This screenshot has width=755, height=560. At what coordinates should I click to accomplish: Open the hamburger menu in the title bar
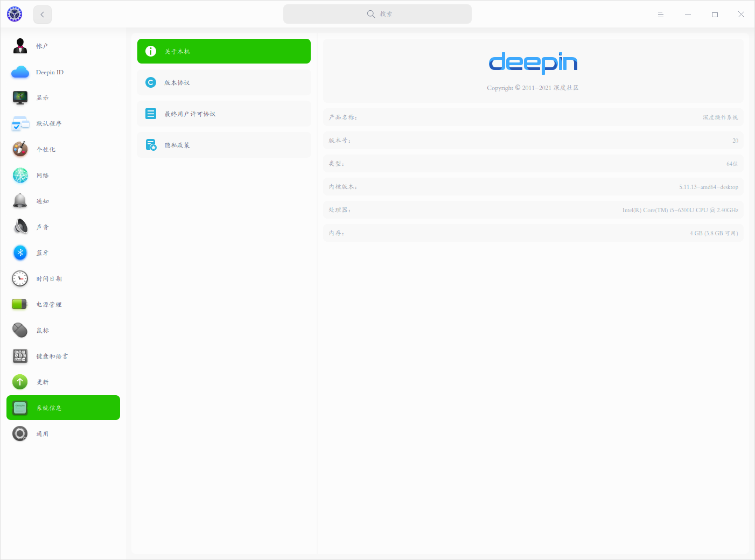(x=661, y=15)
